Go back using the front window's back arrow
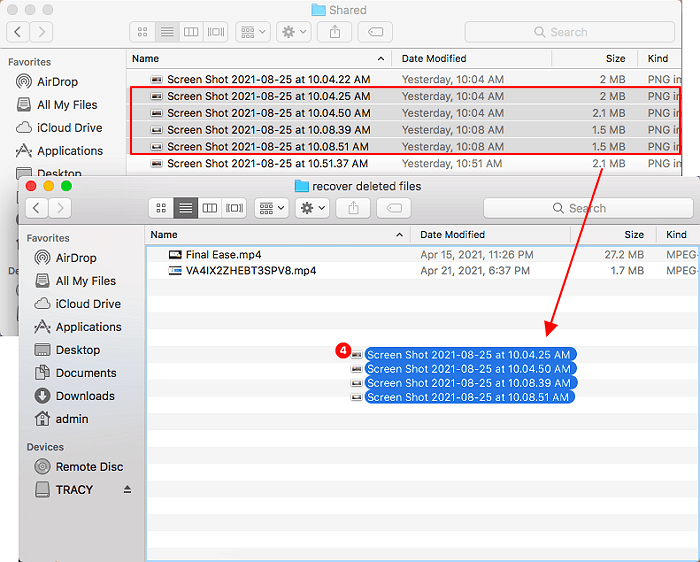 click(36, 208)
